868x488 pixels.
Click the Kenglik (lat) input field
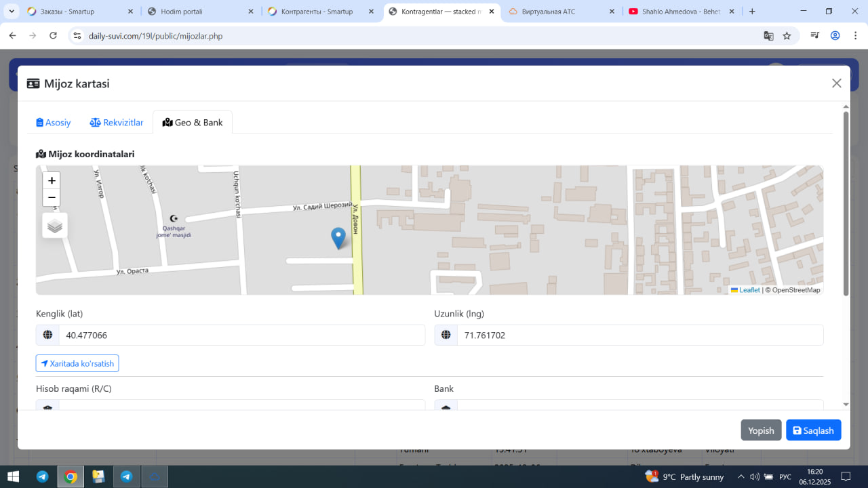click(x=241, y=335)
